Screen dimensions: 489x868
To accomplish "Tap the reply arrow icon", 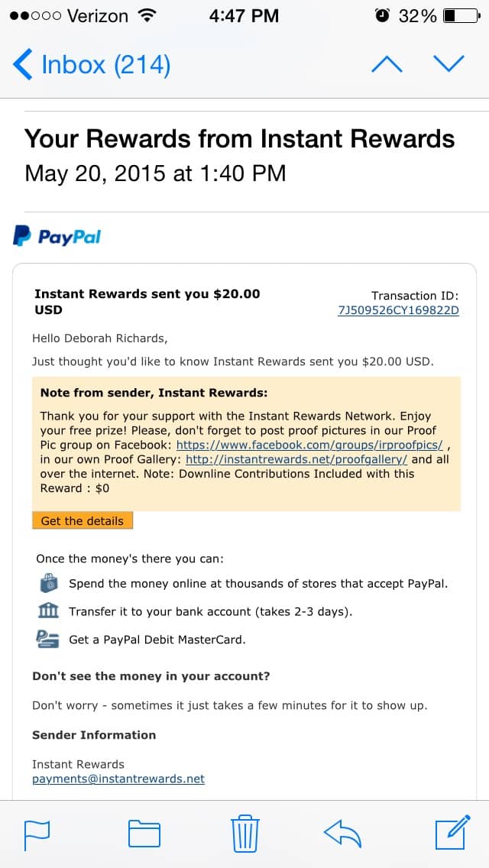I will coord(342,834).
